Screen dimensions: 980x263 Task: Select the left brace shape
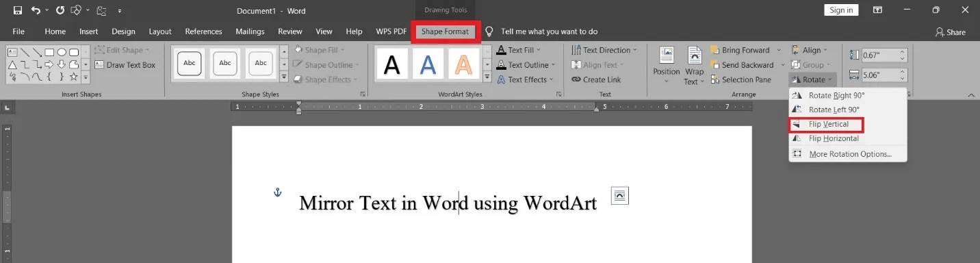(49, 77)
